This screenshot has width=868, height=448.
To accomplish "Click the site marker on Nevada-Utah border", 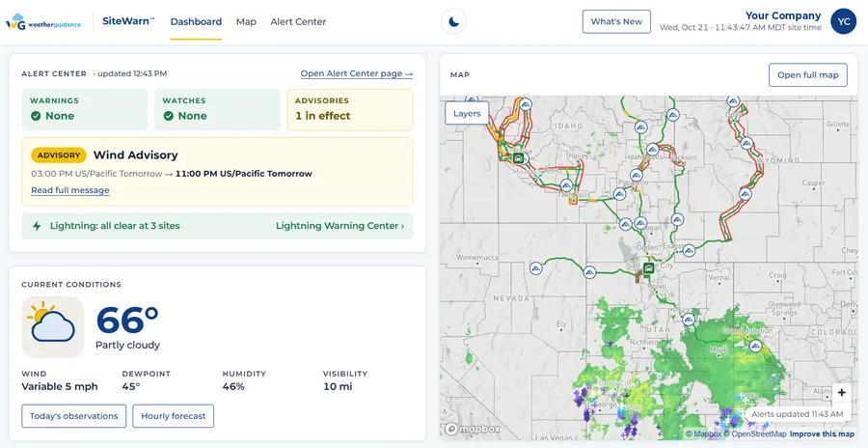I will coord(589,271).
